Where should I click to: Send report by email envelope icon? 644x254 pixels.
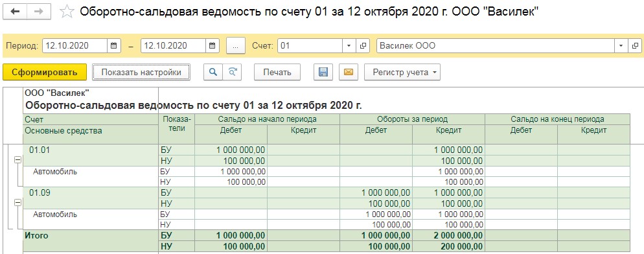[x=349, y=73]
